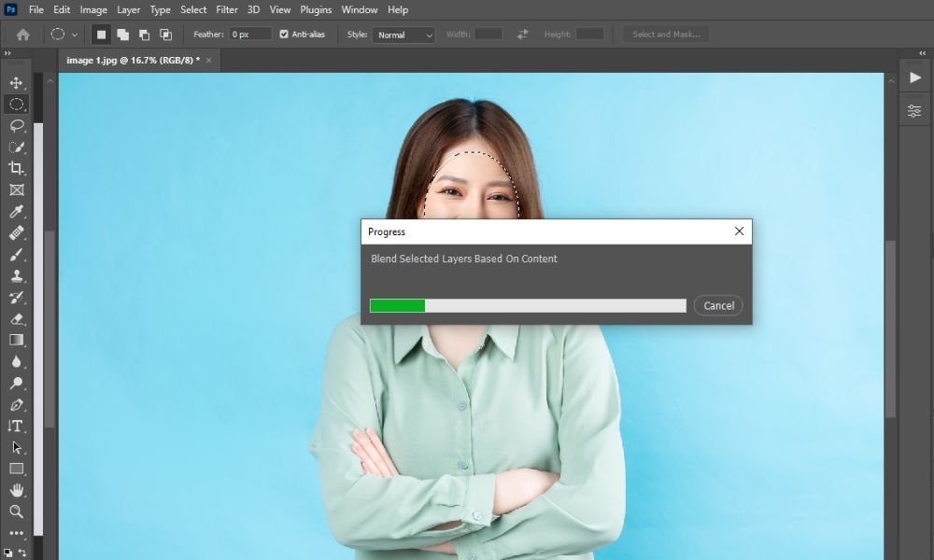The image size is (934, 560).
Task: Switch to the image 1.jpg document tab
Action: tap(134, 60)
